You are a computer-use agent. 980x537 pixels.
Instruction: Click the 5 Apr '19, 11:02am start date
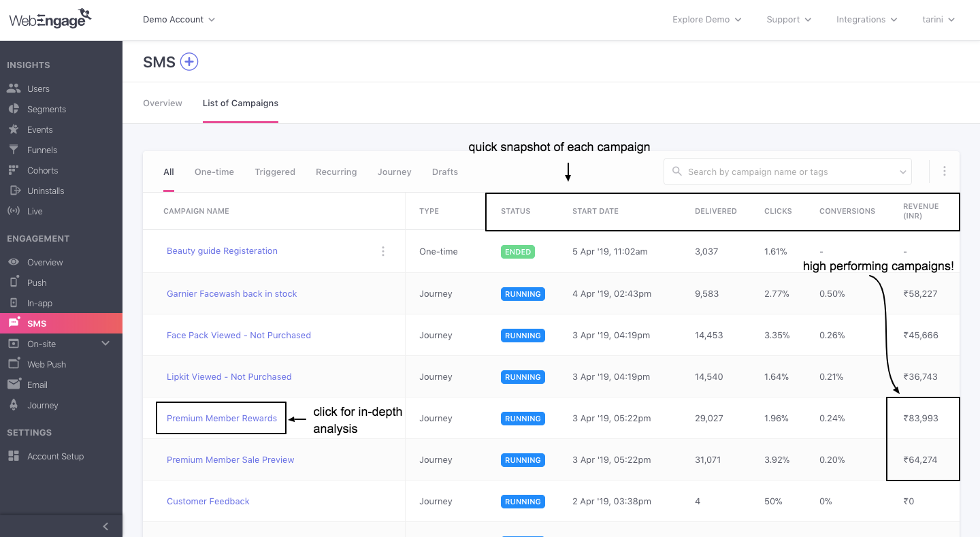(x=610, y=251)
